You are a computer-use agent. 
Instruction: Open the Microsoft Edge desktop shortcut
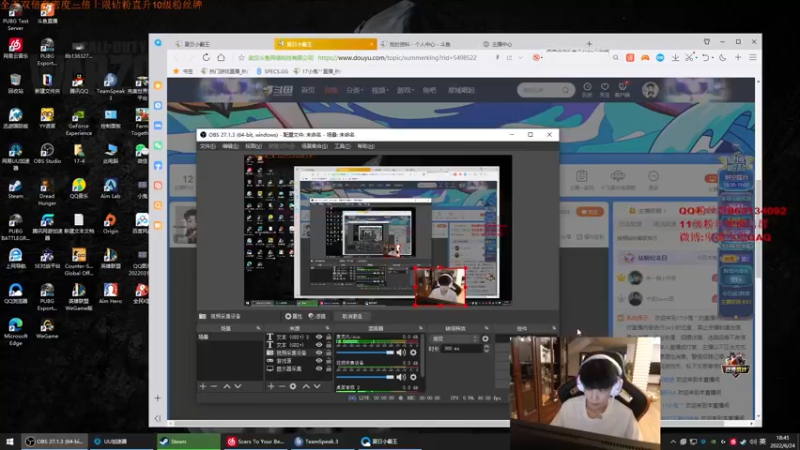click(x=15, y=332)
